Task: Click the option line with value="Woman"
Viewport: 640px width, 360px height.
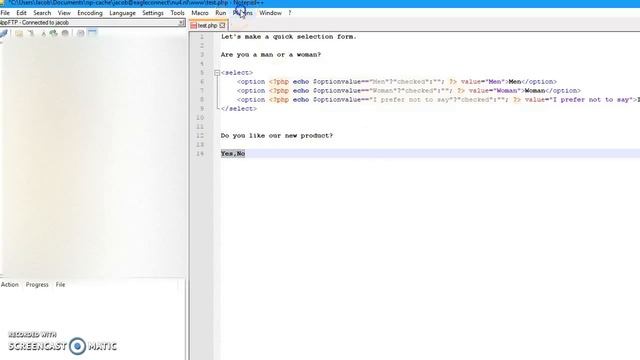Action: [409, 91]
